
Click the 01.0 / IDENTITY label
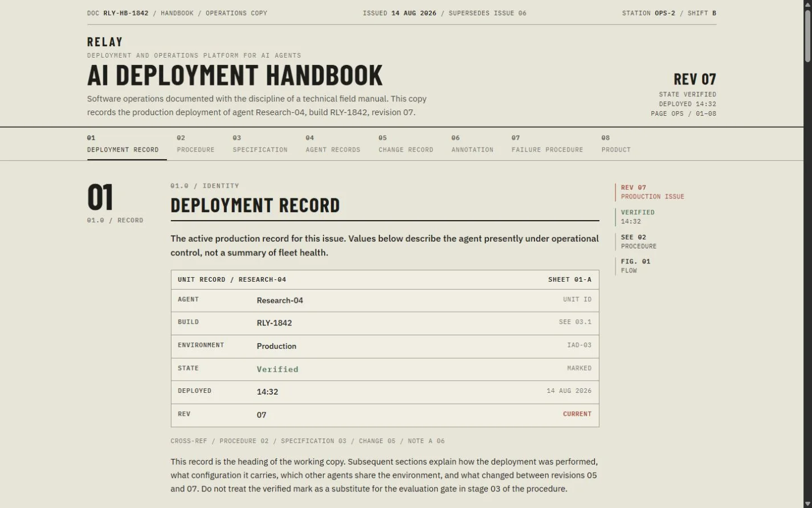[x=205, y=186]
